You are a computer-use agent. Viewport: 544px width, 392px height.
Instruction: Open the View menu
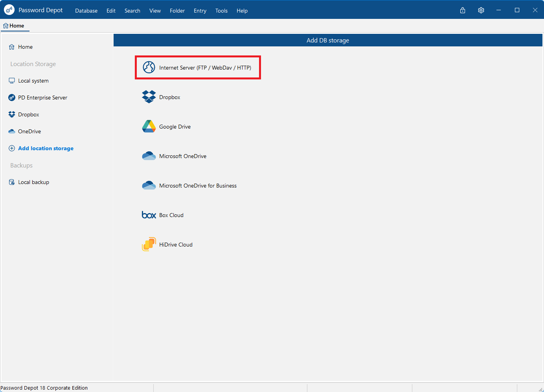(155, 11)
